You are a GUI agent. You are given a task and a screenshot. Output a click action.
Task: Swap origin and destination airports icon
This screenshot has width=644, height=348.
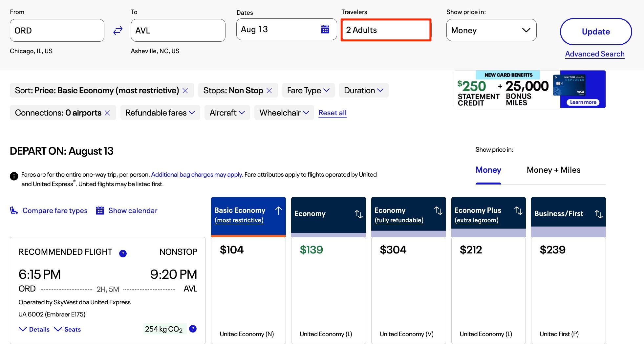click(118, 31)
